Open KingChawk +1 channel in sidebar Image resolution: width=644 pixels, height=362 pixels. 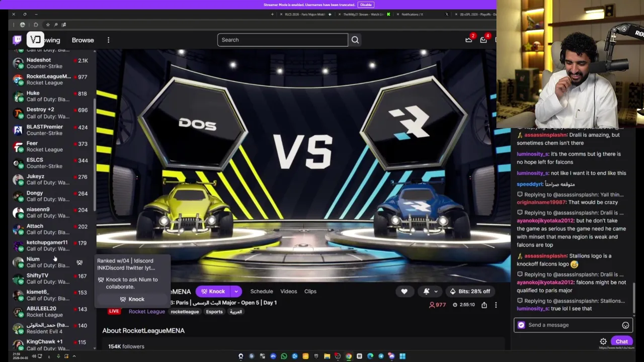point(50,345)
